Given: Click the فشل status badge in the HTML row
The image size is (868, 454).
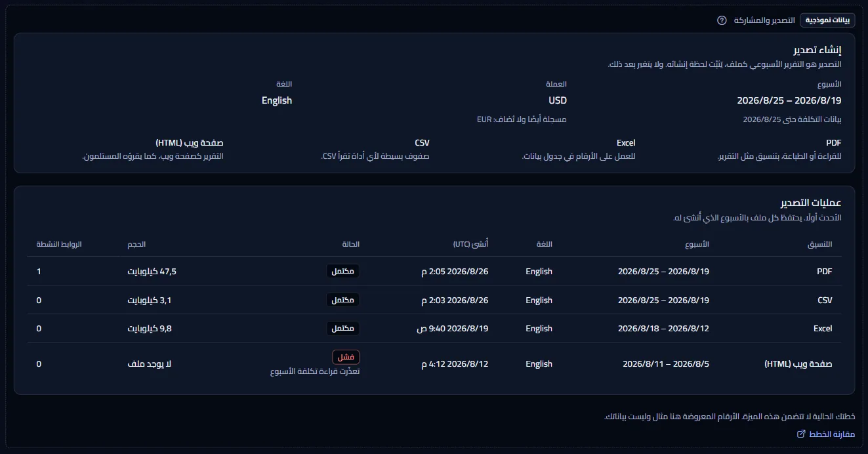Looking at the screenshot, I should point(346,357).
